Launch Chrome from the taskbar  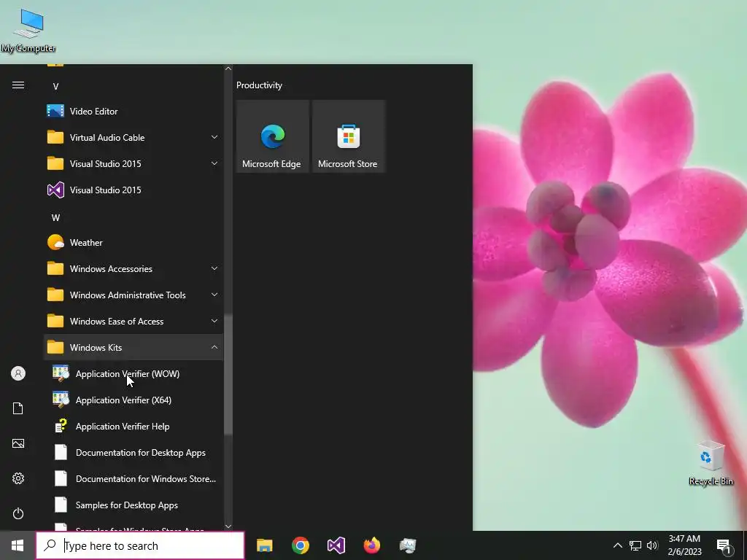coord(300,545)
